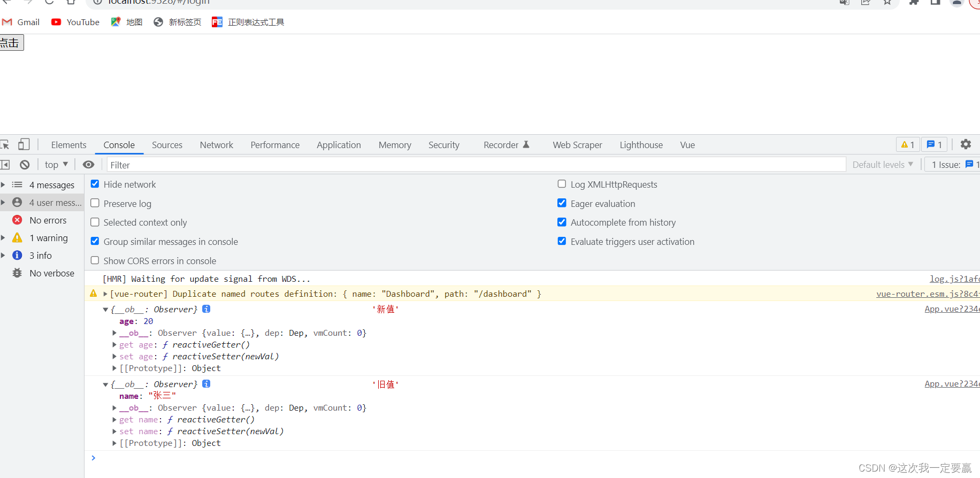Screen dimensions: 980x478
Task: Click the warnings count badge
Action: pyautogui.click(x=908, y=144)
